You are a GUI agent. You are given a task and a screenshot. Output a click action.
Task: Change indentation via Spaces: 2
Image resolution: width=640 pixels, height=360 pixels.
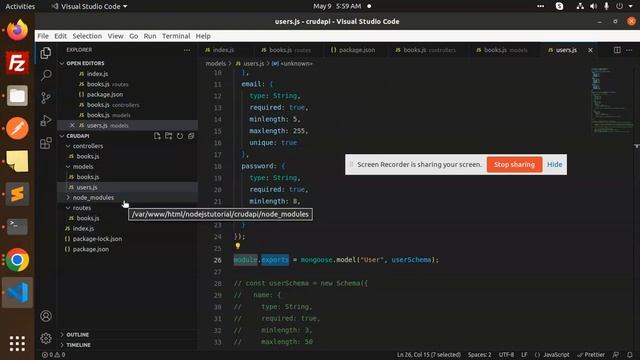[480, 355]
